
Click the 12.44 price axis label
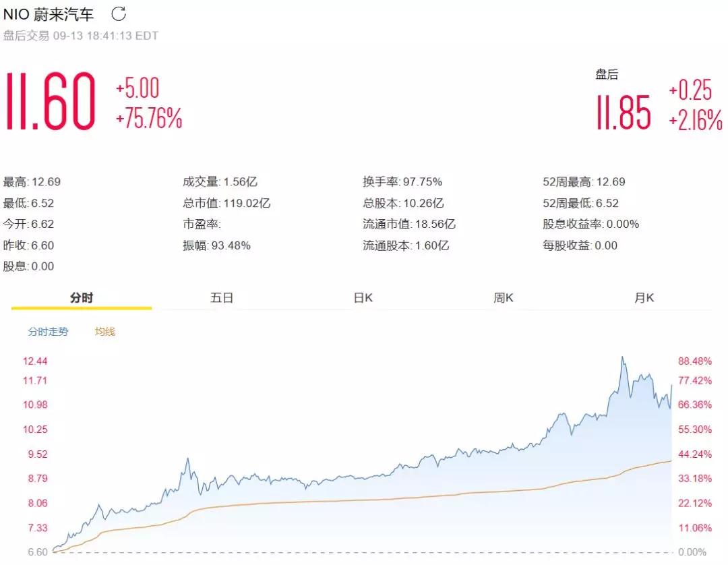point(34,361)
